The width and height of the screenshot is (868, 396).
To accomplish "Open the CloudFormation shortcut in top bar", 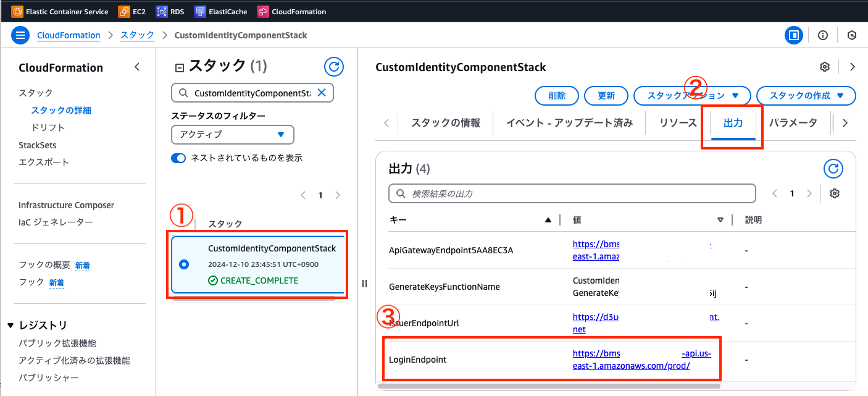I will pyautogui.click(x=291, y=11).
